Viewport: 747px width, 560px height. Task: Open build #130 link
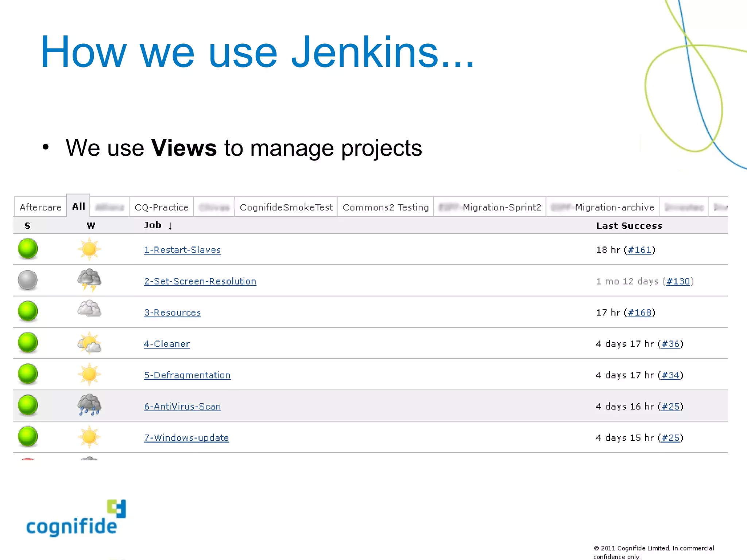click(x=678, y=281)
